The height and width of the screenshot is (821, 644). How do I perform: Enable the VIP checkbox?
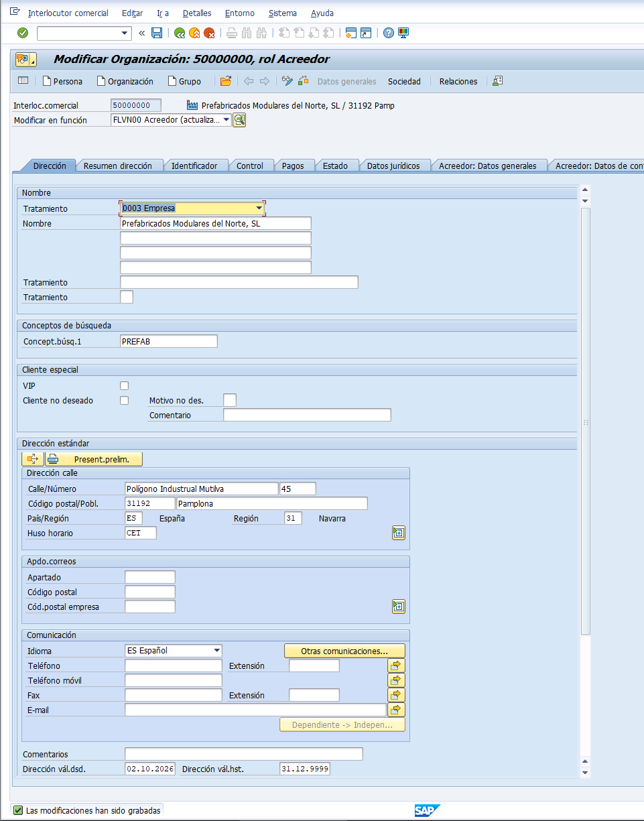124,386
